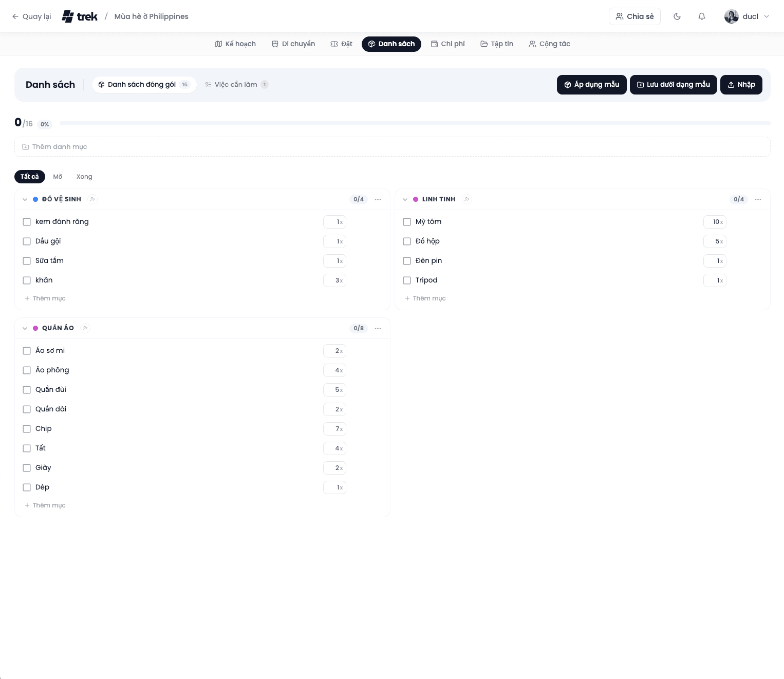Click the magenta QUẦN ÁO color dot
This screenshot has width=784, height=679.
pyautogui.click(x=35, y=328)
